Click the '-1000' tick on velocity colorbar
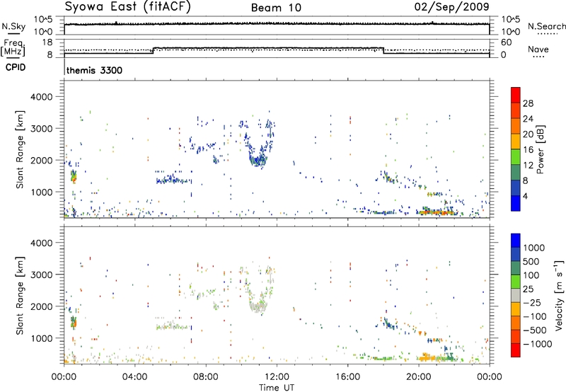 (x=537, y=344)
